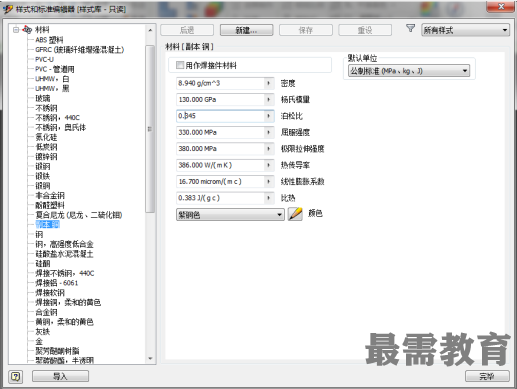
Task: Click the 导入 button
Action: coord(60,376)
